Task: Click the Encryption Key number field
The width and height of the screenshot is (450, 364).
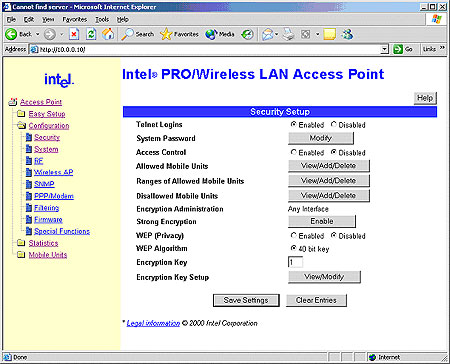Action: [x=295, y=262]
